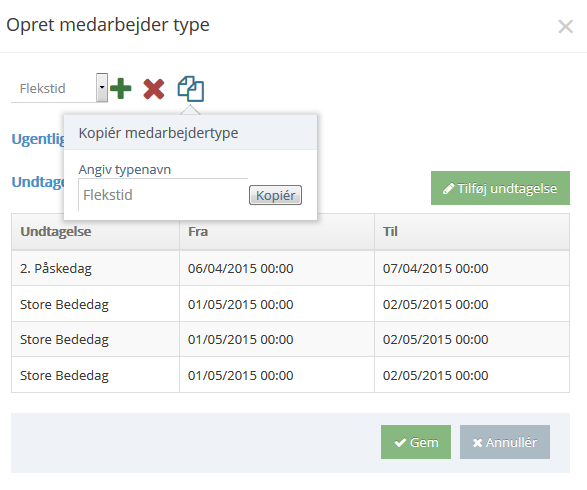Click the 07/04/2015 00:00 Til cell

tap(472, 268)
